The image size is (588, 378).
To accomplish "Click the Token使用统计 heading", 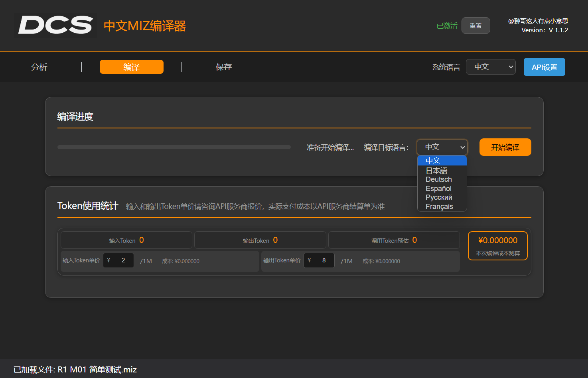I will (x=88, y=206).
